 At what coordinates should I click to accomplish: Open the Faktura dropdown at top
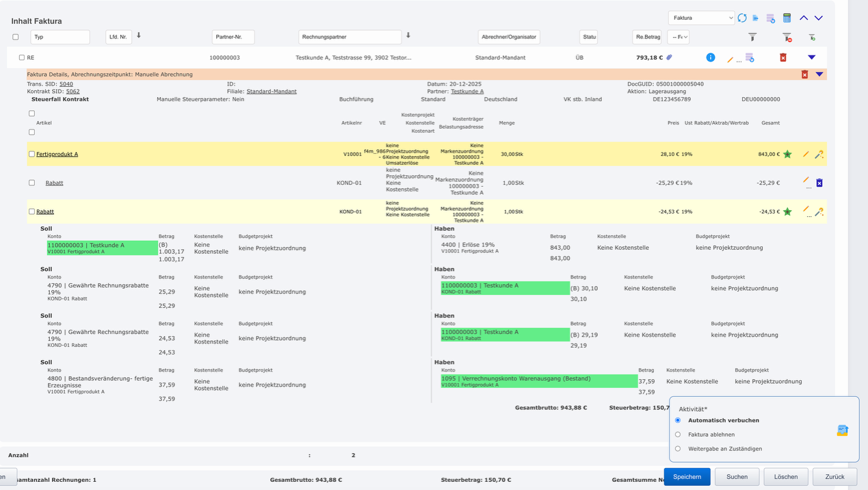pyautogui.click(x=701, y=18)
